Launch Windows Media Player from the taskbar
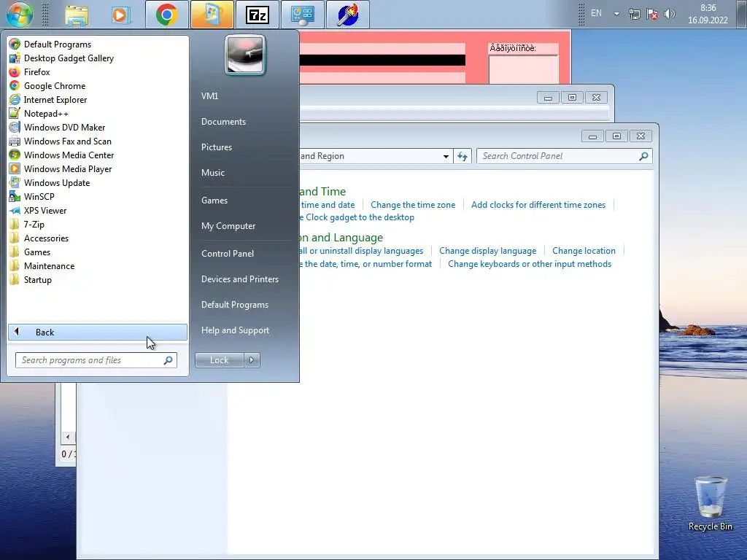Viewport: 747px width, 560px height. click(x=120, y=15)
